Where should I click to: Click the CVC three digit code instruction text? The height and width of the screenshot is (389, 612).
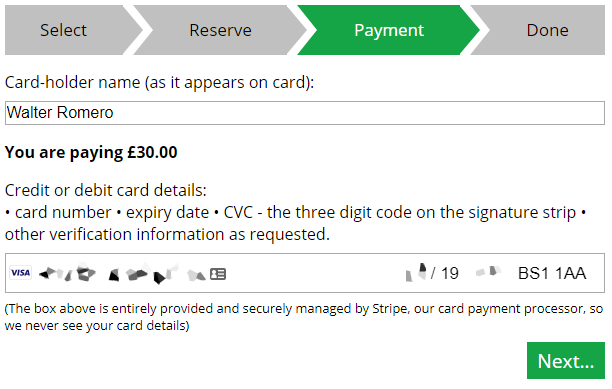click(400, 213)
